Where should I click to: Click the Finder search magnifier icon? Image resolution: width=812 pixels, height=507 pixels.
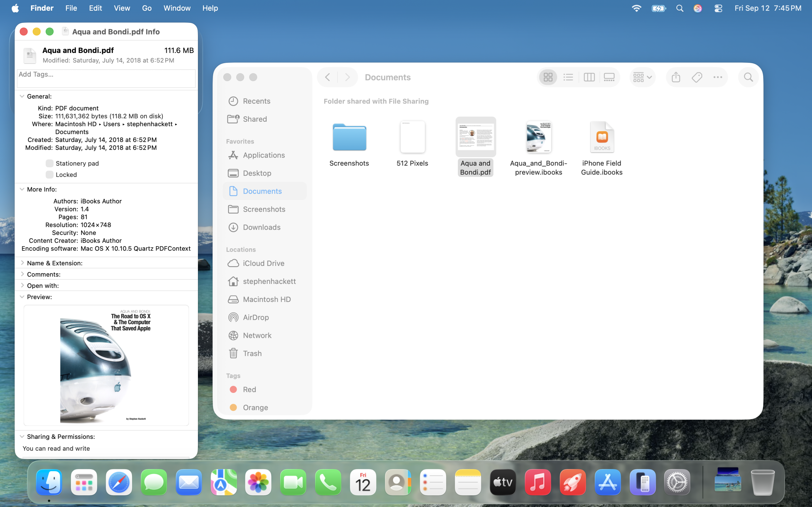tap(748, 77)
